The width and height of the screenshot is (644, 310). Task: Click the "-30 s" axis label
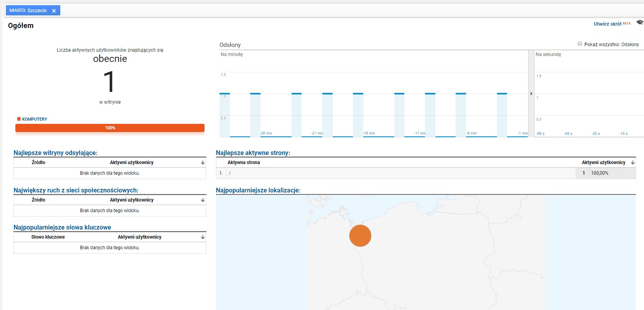tap(596, 134)
